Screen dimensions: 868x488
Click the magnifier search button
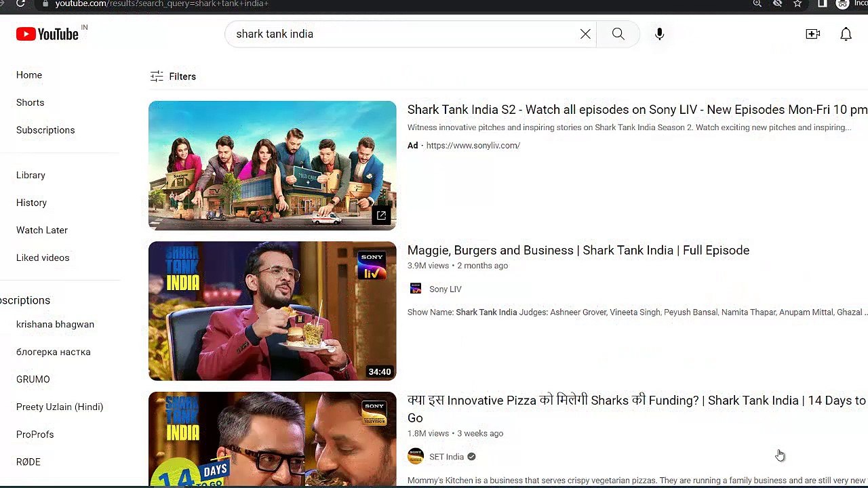coord(618,34)
